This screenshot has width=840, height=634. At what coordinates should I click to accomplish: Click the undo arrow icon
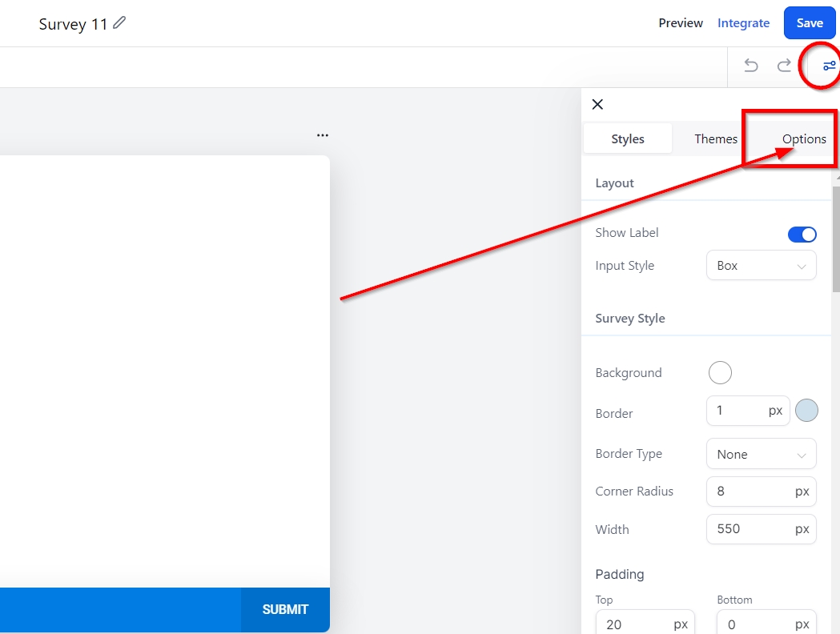point(750,66)
